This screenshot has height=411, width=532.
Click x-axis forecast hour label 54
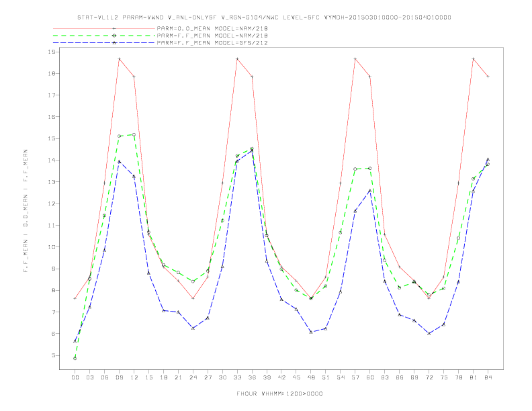point(341,377)
